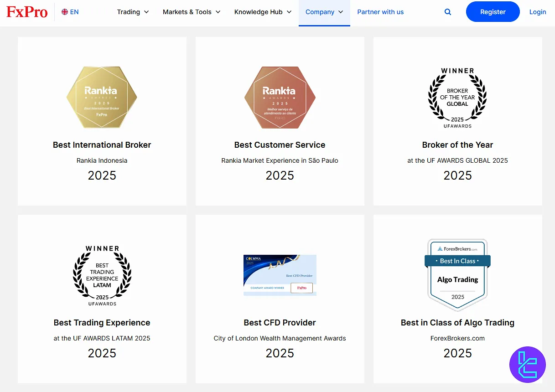
Task: Expand the Knowledge Hub chevron
Action: coord(289,12)
